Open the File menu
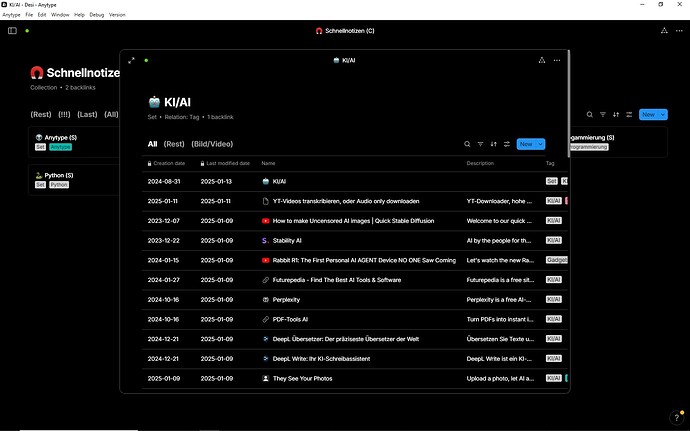The width and height of the screenshot is (690, 431). click(x=29, y=15)
